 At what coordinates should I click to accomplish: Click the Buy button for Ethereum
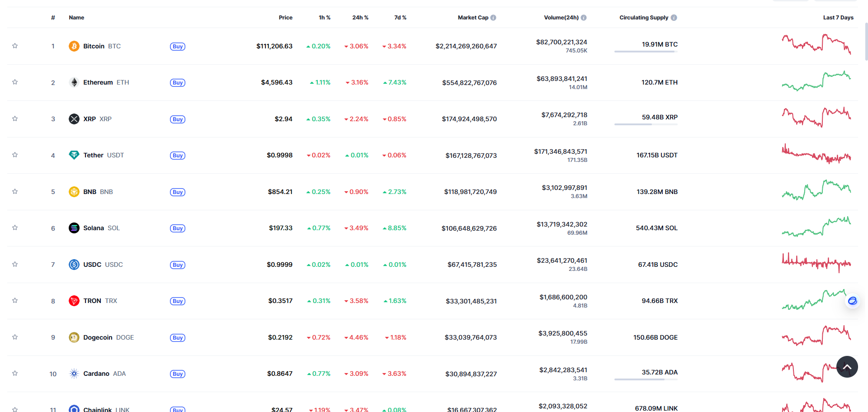click(x=178, y=83)
